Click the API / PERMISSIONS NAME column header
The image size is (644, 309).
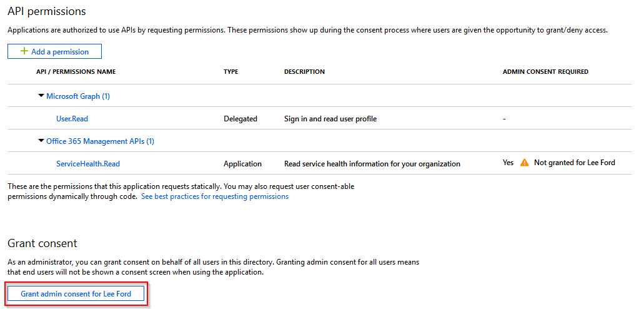point(76,71)
